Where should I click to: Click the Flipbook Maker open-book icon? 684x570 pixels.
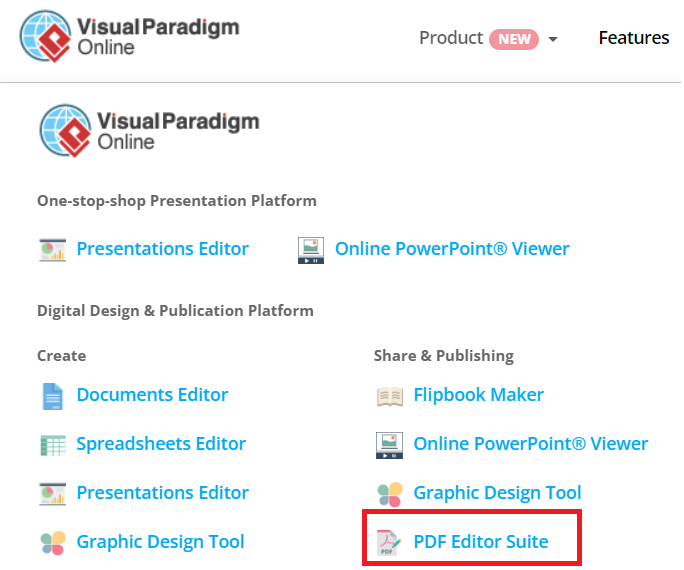(389, 395)
